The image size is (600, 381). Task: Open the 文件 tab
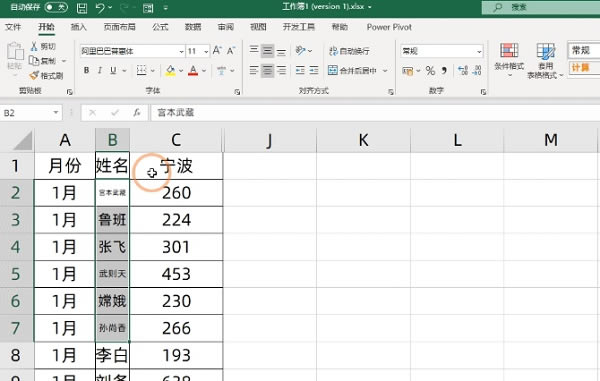coord(13,27)
